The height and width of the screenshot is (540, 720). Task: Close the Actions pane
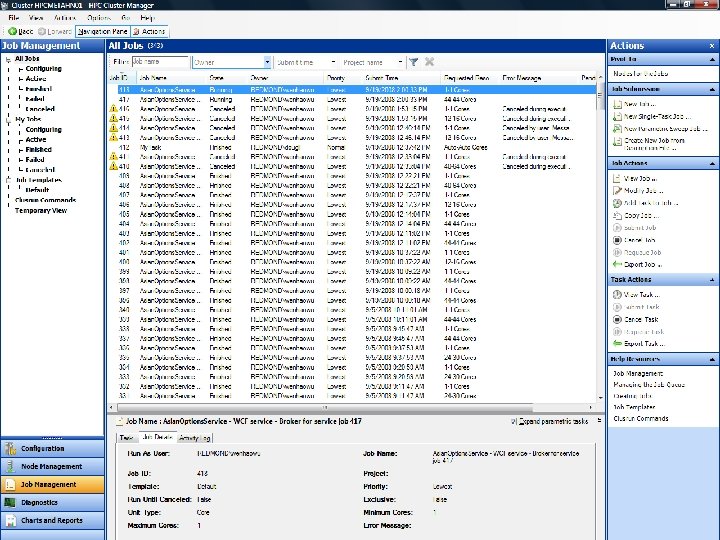[712, 46]
